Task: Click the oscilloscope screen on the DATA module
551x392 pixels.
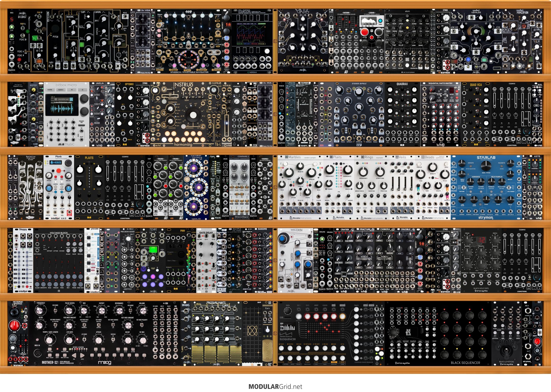Action: tap(251, 33)
